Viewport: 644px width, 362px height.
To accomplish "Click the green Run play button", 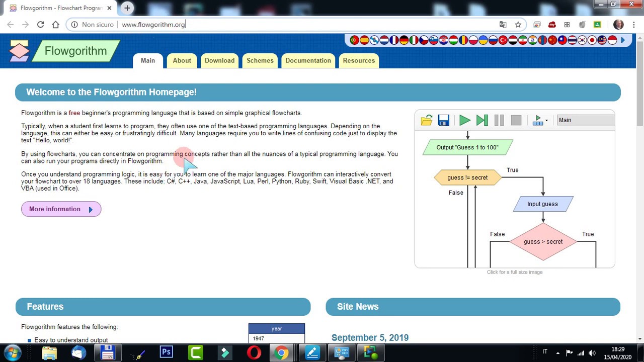I will coord(465,120).
